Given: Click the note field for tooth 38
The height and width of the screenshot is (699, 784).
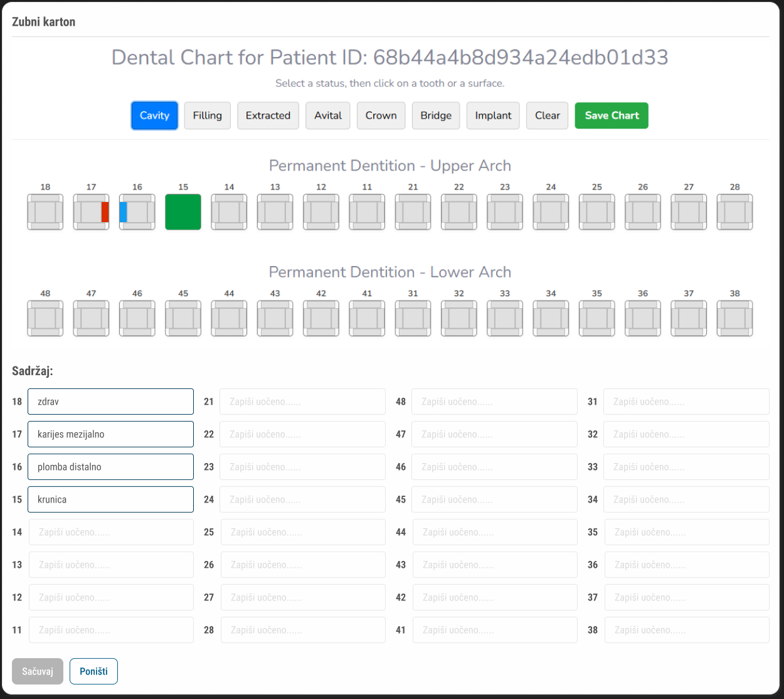Looking at the screenshot, I should pos(687,630).
